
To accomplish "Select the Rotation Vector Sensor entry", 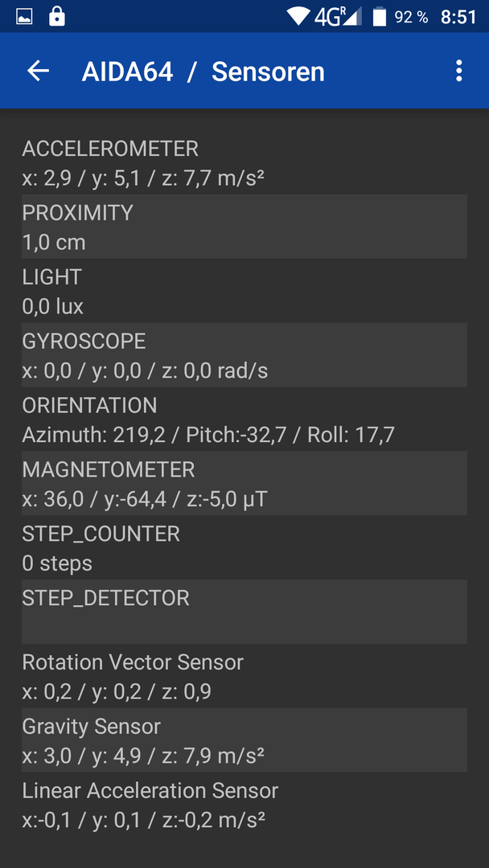I will click(244, 676).
